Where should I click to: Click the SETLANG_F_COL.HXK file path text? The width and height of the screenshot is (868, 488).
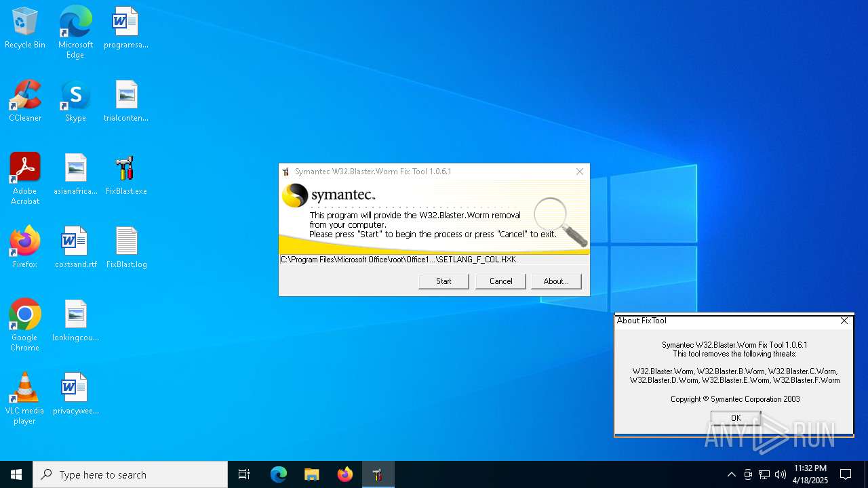click(399, 260)
